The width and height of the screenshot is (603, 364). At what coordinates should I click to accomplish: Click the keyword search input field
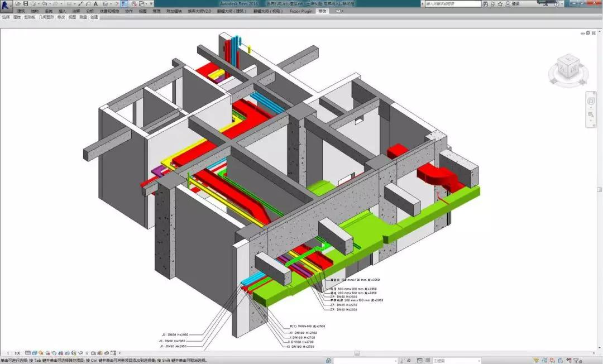[x=453, y=4]
